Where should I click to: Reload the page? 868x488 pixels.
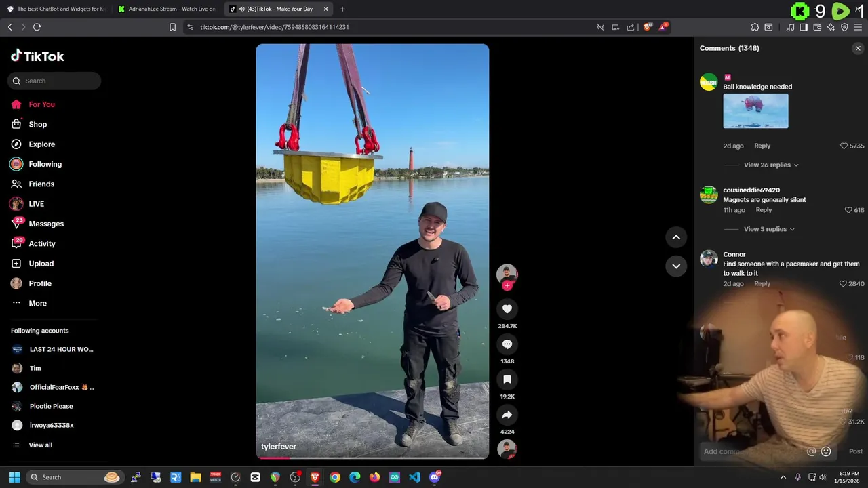[37, 27]
